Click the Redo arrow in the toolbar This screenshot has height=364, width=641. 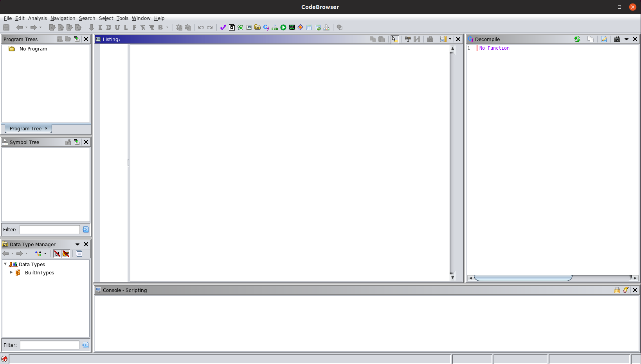210,27
